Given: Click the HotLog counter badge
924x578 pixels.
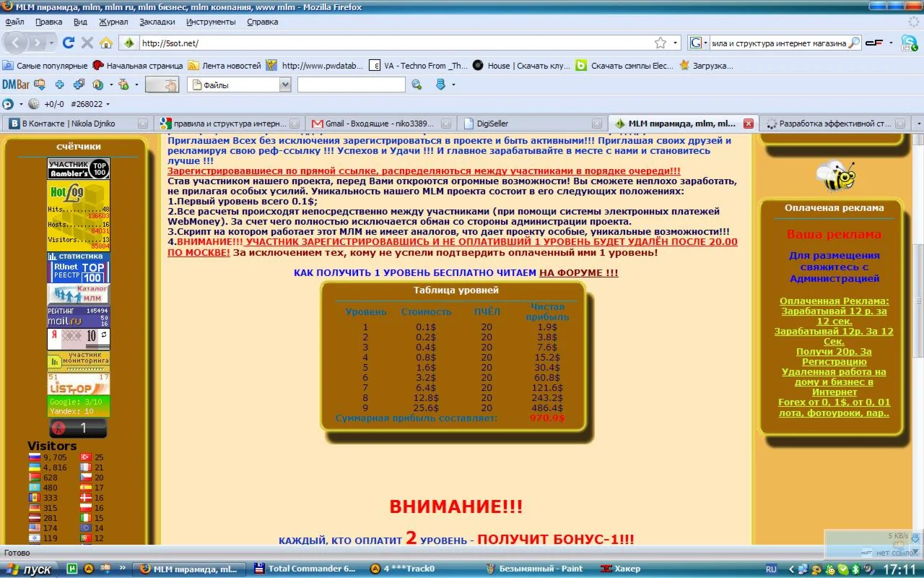Looking at the screenshot, I should 79,215.
